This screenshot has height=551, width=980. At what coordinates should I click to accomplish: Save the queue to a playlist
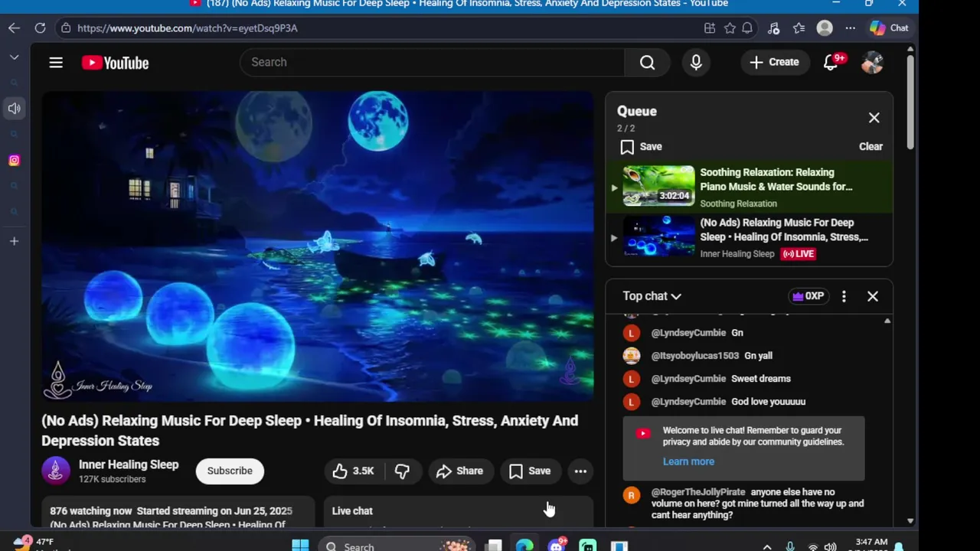[642, 146]
